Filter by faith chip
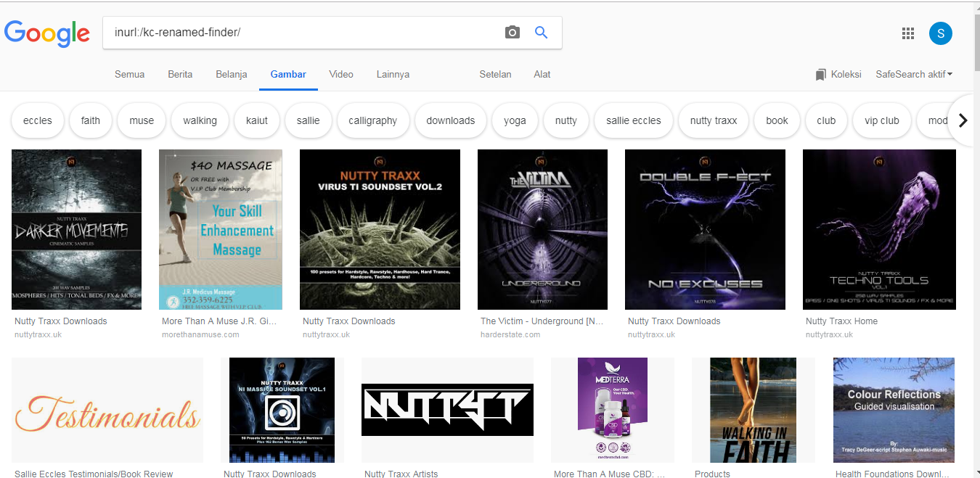The image size is (980, 478). [x=91, y=120]
